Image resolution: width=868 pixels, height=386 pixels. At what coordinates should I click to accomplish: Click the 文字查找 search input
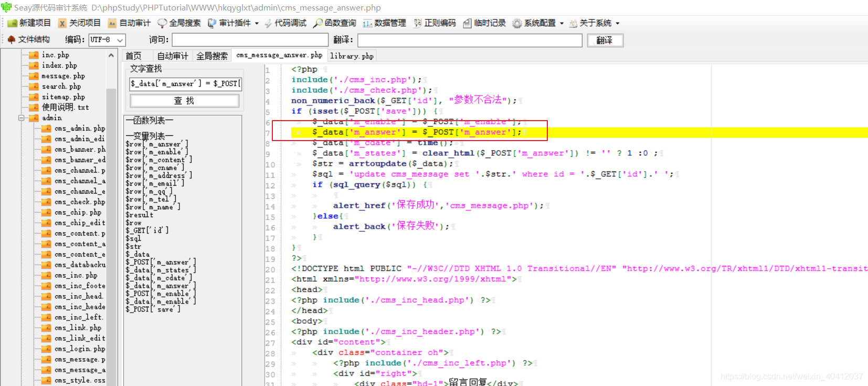pyautogui.click(x=185, y=84)
